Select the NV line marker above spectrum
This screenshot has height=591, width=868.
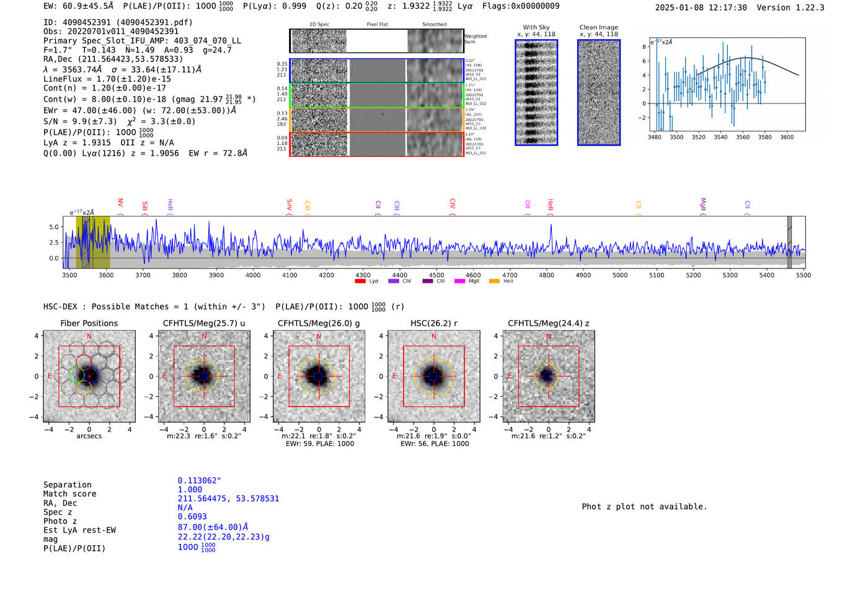click(120, 207)
